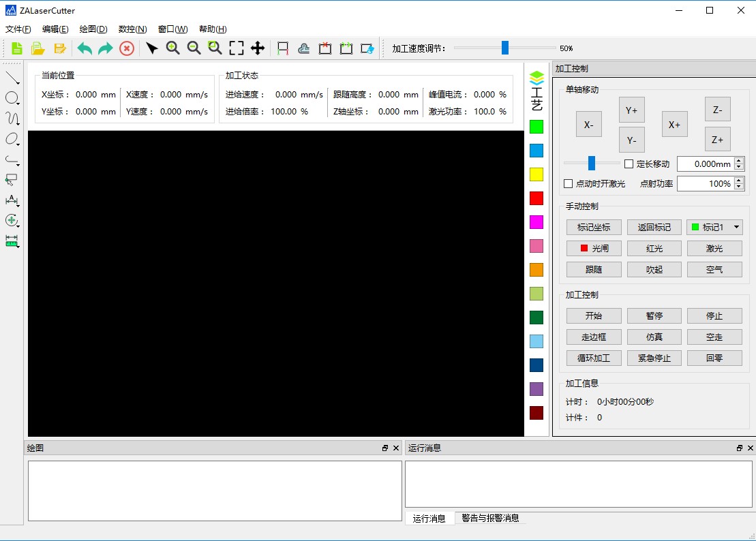Toggle the 点动时开激光 checkbox
This screenshot has width=756, height=541.
click(569, 184)
